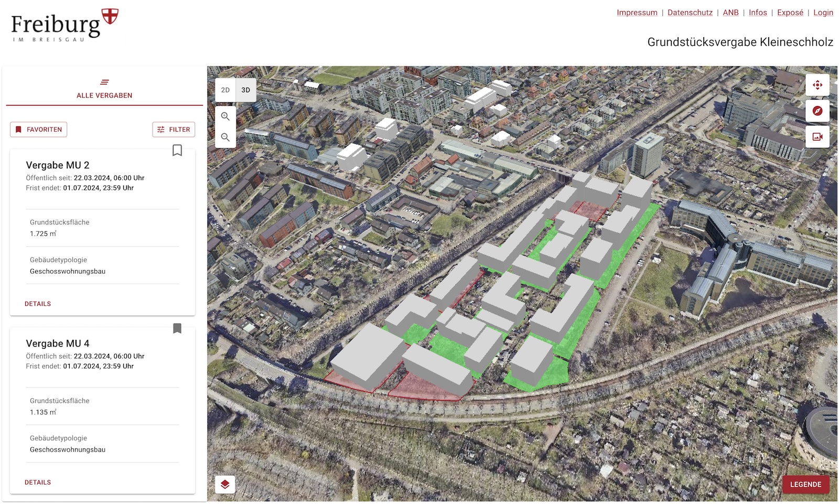Click the map pan/navigation control icon
Viewport: 839px width, 504px height.
[818, 85]
